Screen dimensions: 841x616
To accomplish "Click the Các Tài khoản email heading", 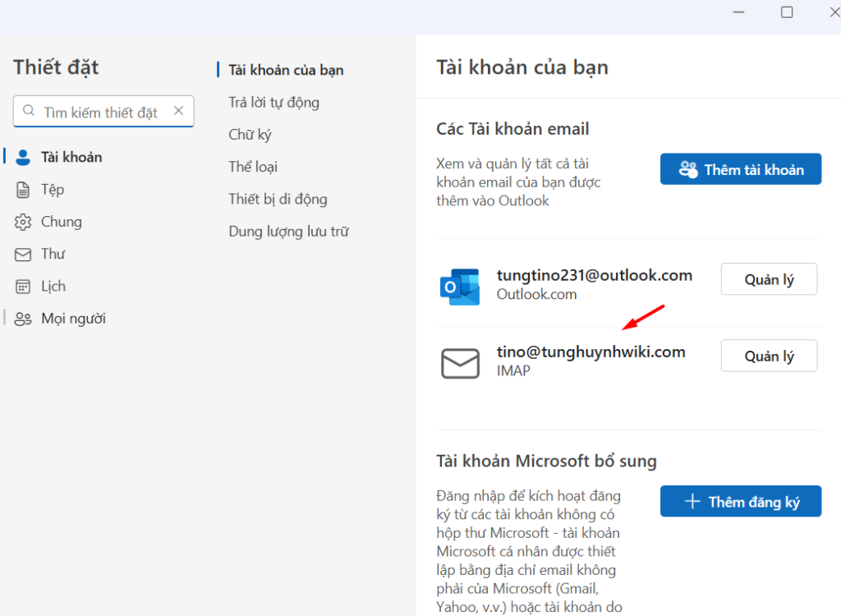I will [512, 129].
